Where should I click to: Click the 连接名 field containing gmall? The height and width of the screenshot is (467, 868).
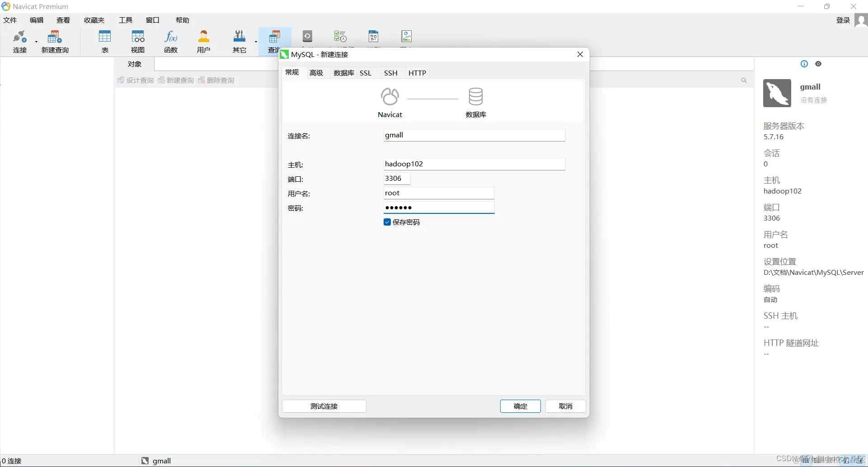(474, 135)
